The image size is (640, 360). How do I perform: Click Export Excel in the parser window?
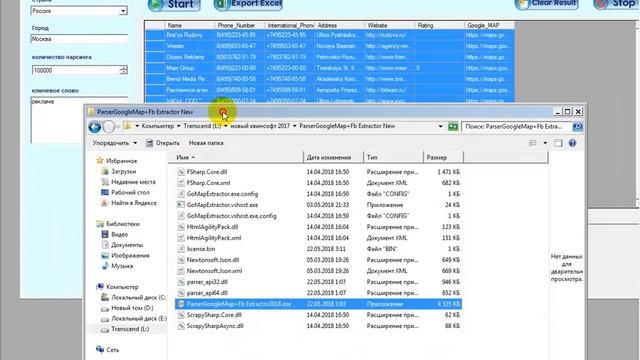tap(248, 4)
